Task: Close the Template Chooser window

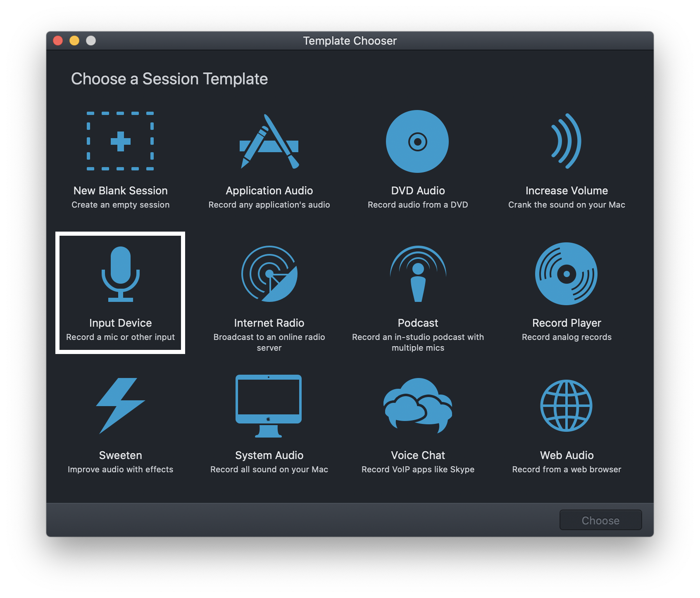Action: pyautogui.click(x=58, y=41)
